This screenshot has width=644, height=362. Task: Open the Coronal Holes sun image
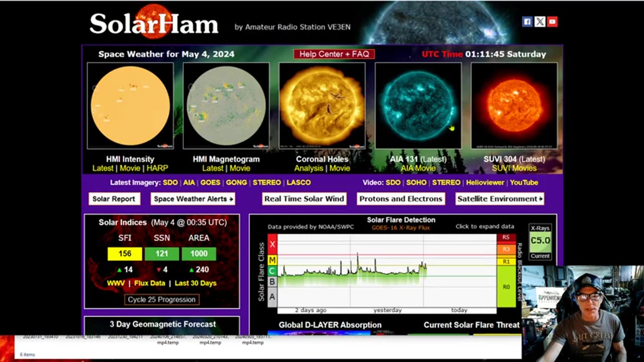pyautogui.click(x=322, y=106)
